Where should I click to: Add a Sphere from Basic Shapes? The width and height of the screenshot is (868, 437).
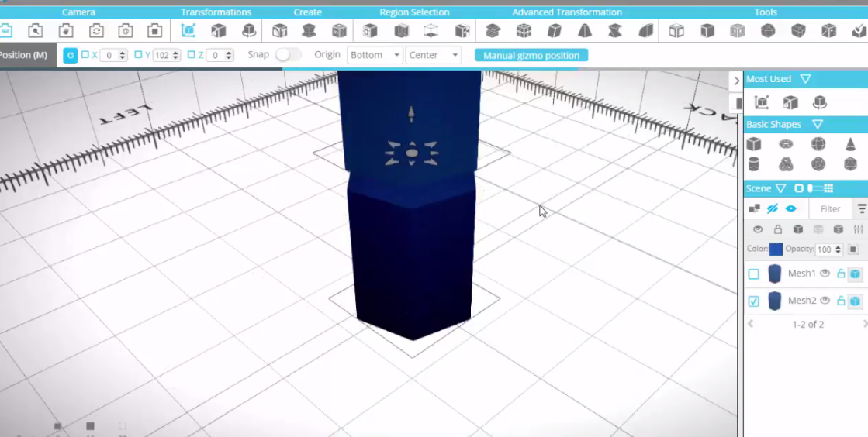click(818, 144)
